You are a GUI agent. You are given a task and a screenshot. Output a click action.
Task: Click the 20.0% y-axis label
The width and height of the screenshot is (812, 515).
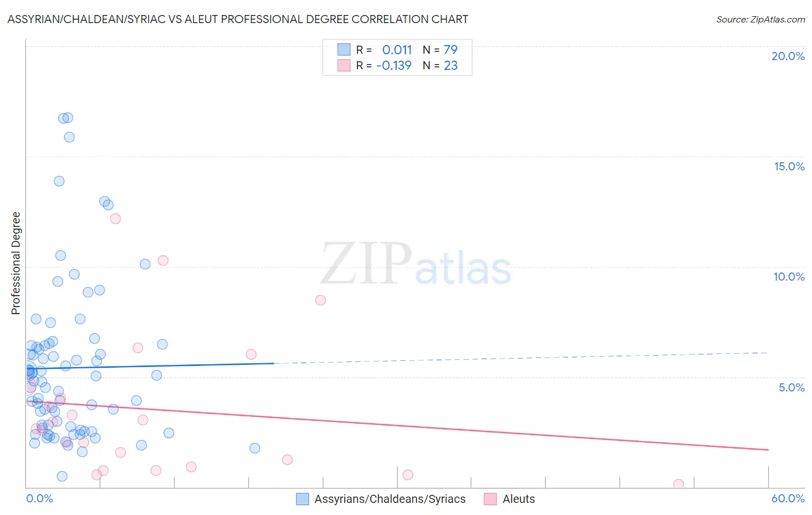pos(788,56)
